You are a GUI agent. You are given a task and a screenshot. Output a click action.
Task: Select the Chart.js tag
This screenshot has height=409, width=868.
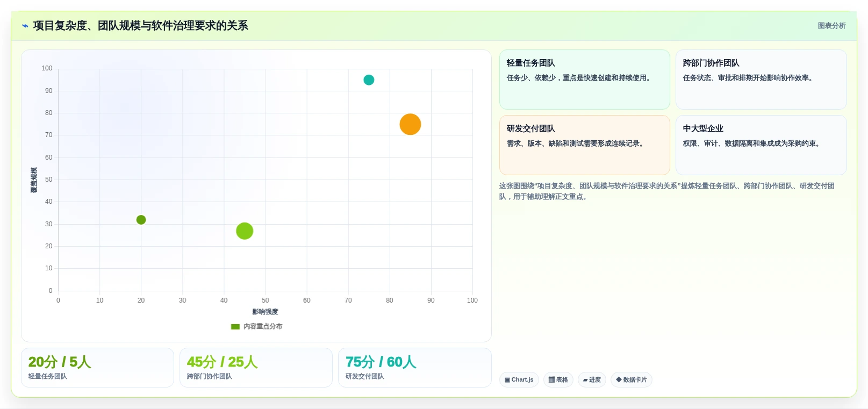coord(519,380)
